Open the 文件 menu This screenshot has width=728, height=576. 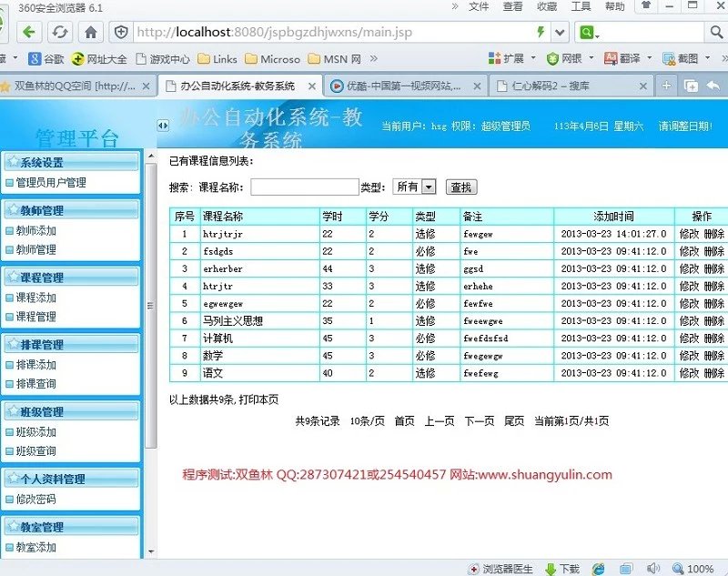[479, 6]
